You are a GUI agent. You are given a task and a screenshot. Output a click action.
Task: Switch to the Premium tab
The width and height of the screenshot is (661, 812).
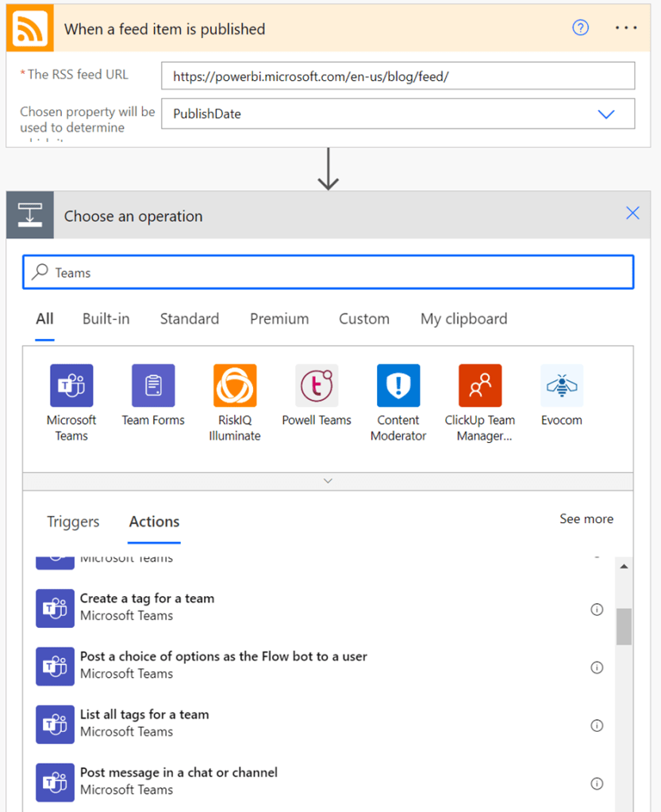pyautogui.click(x=279, y=318)
